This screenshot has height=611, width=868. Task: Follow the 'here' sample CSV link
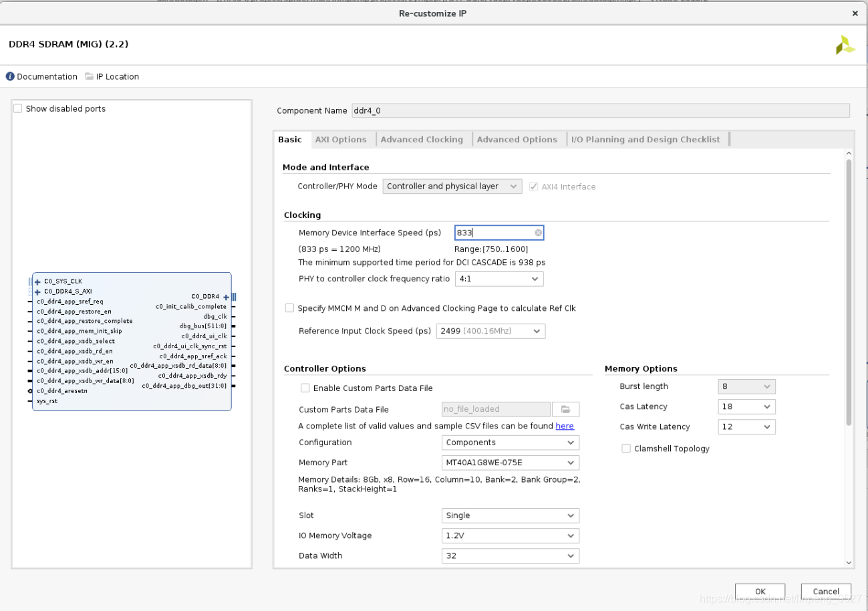point(565,426)
